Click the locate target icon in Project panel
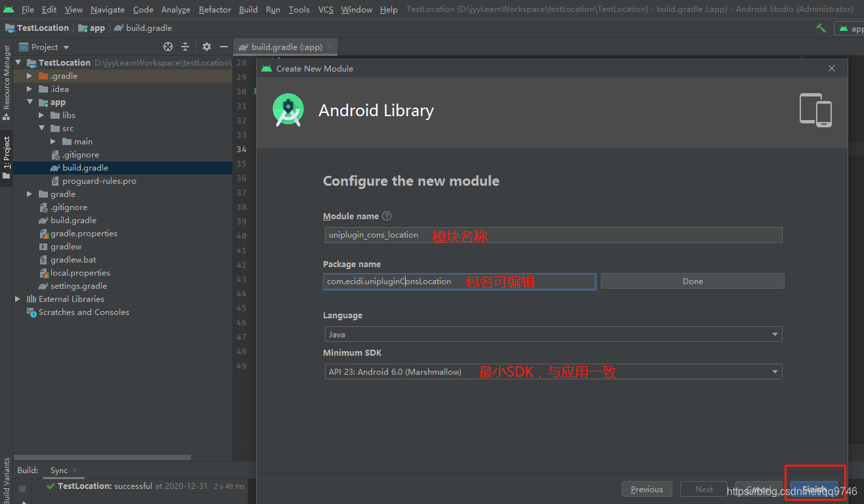This screenshot has width=864, height=504. tap(168, 47)
